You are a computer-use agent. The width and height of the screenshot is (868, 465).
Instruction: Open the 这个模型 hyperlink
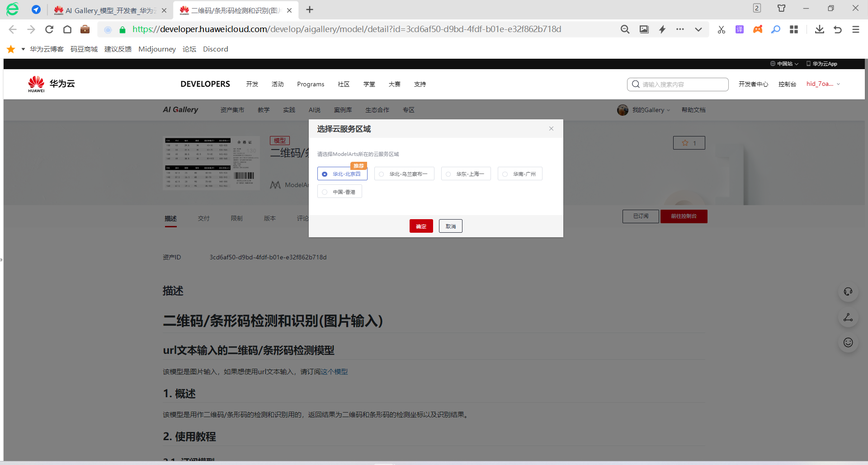(x=334, y=371)
